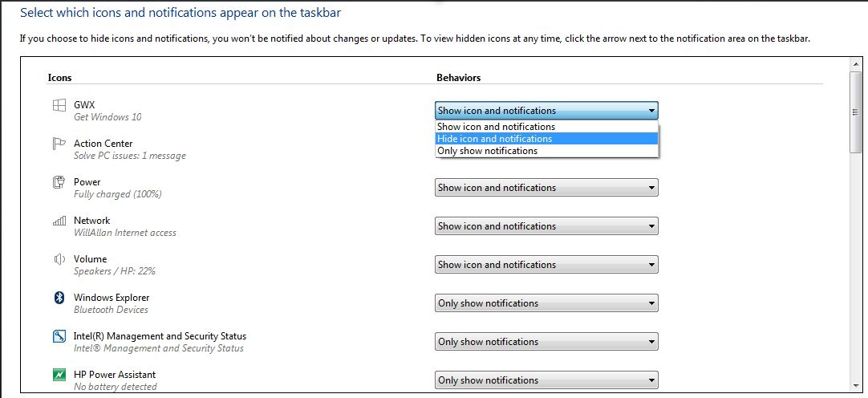Expand the HP Power Assistant dropdown

[x=546, y=380]
